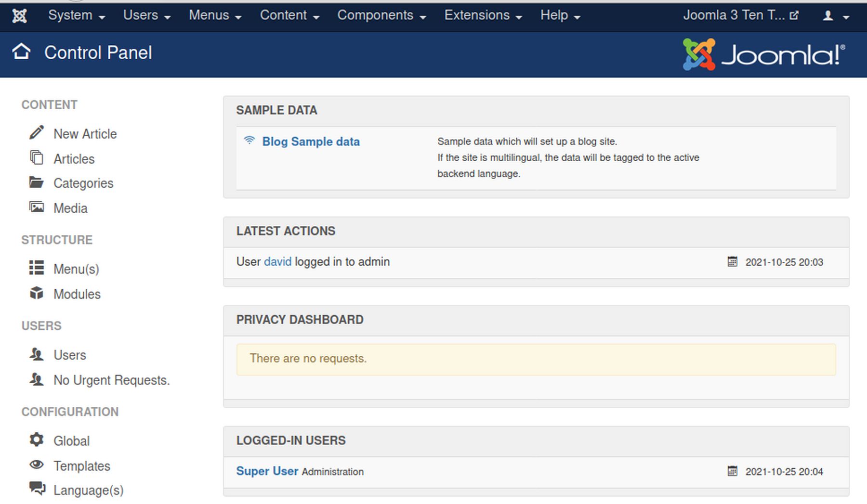The image size is (867, 504).
Task: Expand the Content dropdown menu
Action: click(290, 15)
